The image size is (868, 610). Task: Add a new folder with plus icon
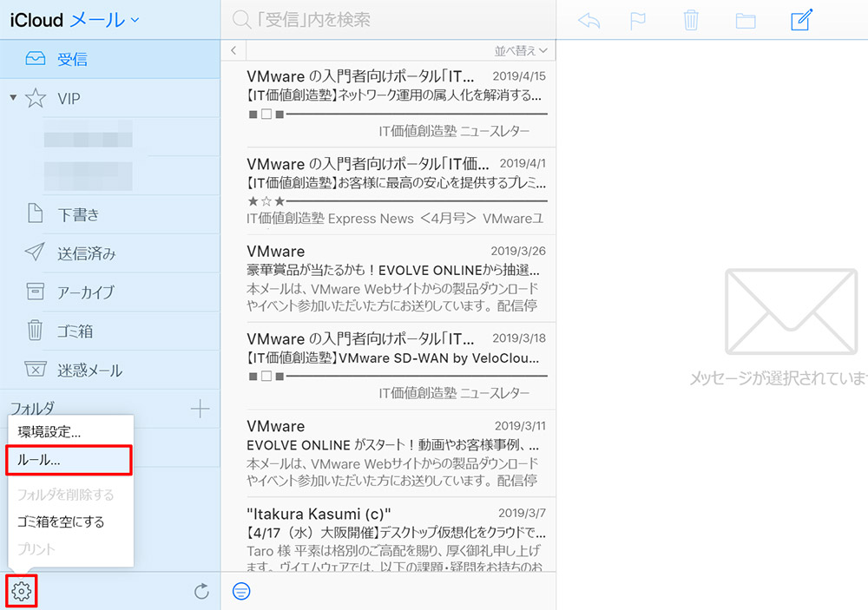coord(200,409)
